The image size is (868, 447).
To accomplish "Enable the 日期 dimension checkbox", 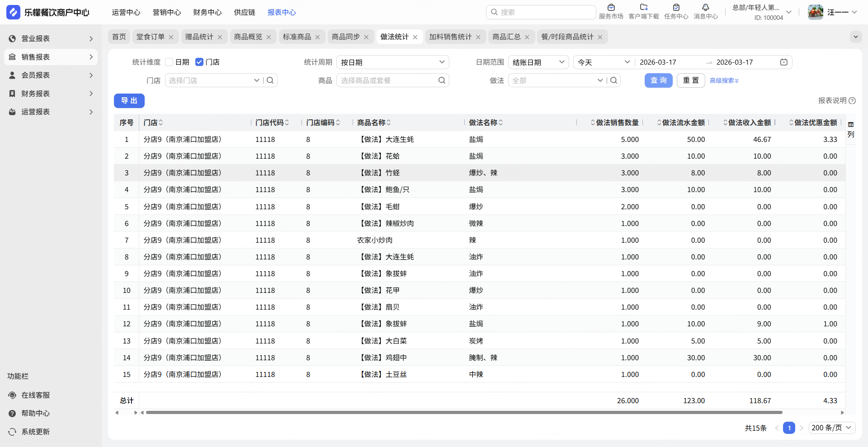I will pyautogui.click(x=169, y=62).
